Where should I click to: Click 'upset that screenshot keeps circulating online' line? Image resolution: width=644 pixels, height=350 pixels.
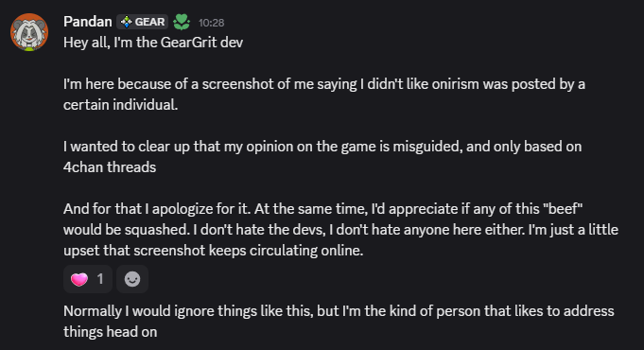pyautogui.click(x=213, y=251)
